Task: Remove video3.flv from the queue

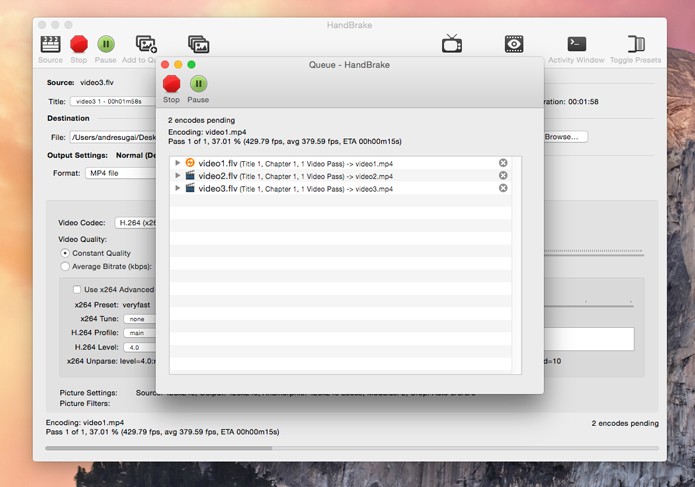Action: [503, 188]
